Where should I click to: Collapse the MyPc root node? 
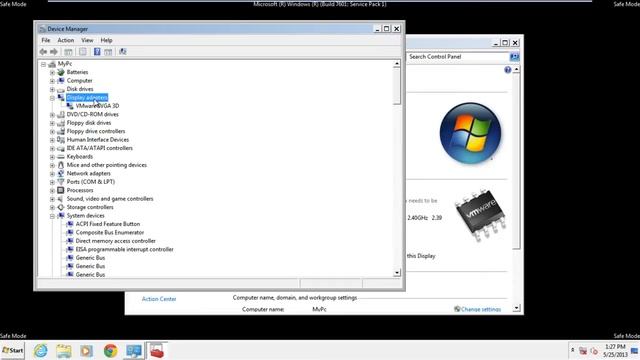click(x=43, y=64)
